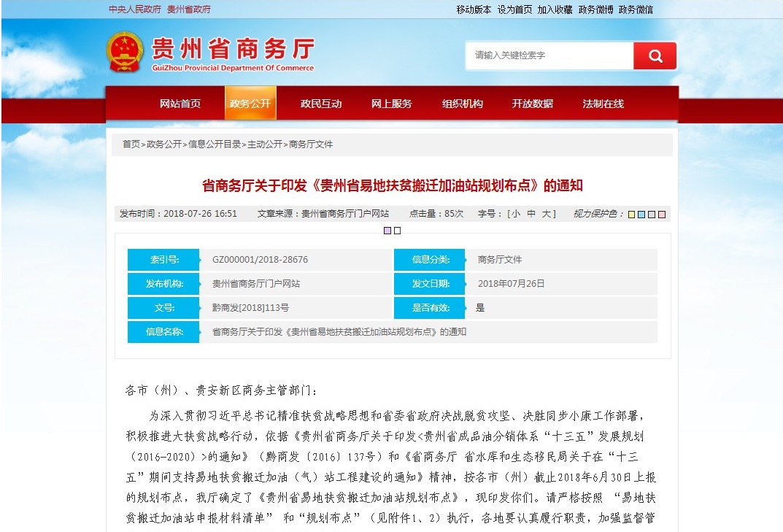The width and height of the screenshot is (783, 532).
Task: Click the red magnifier search button
Action: pos(655,55)
